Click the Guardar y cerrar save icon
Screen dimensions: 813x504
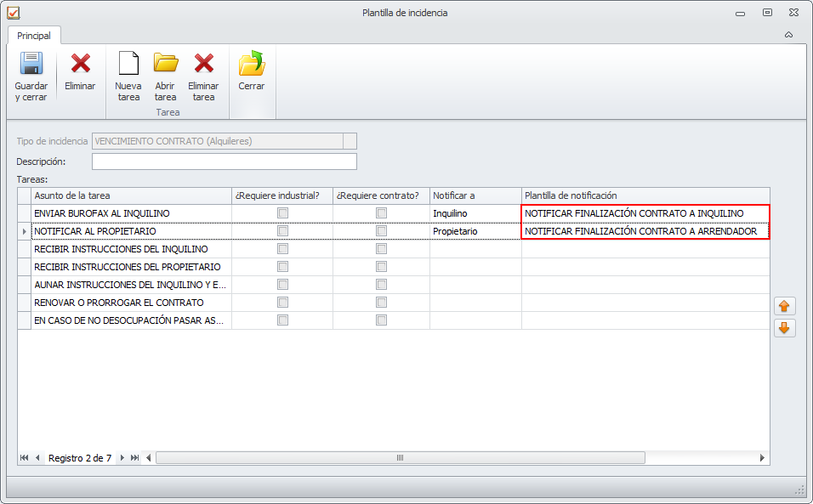[x=31, y=63]
